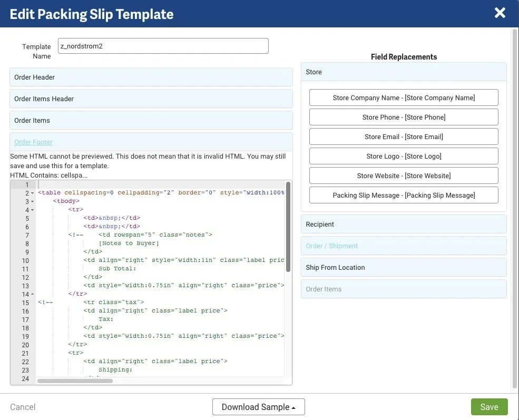
Task: Collapse the tbody fold arrow on line 3
Action: [x=32, y=201]
